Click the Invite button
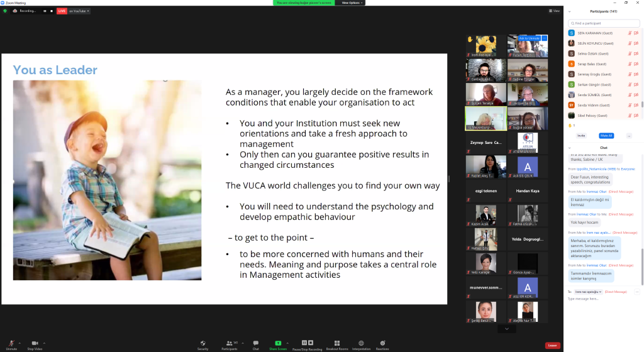The height and width of the screenshot is (352, 644). (581, 135)
